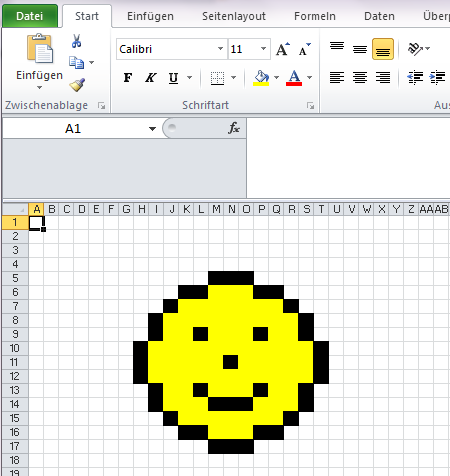Image resolution: width=450 pixels, height=476 pixels.
Task: Click the fx insert function icon
Action: pyautogui.click(x=234, y=128)
